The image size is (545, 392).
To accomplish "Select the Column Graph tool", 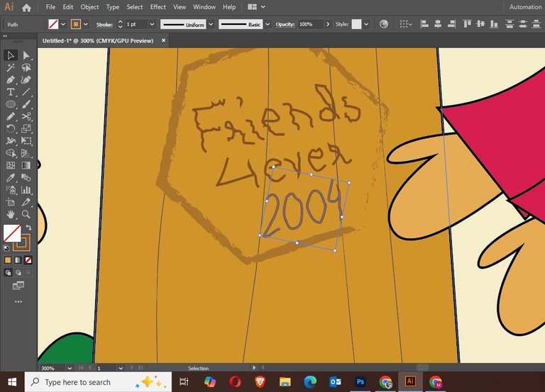I will tap(26, 190).
